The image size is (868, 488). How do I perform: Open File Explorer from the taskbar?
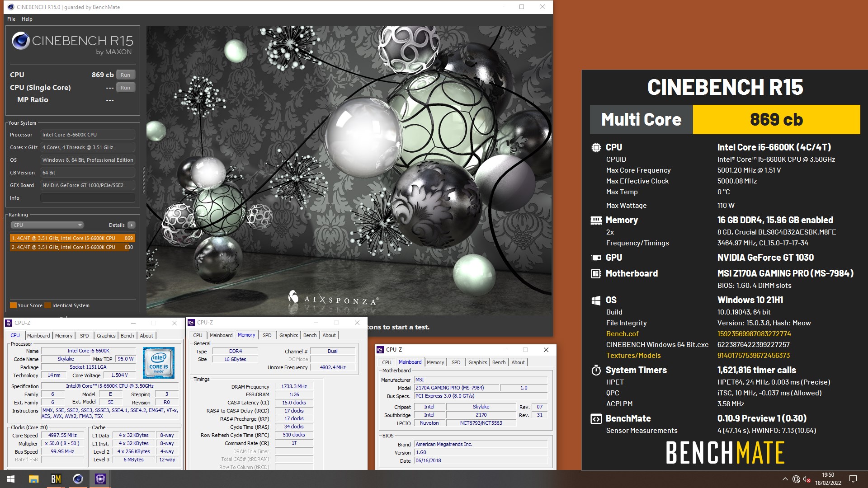click(33, 479)
